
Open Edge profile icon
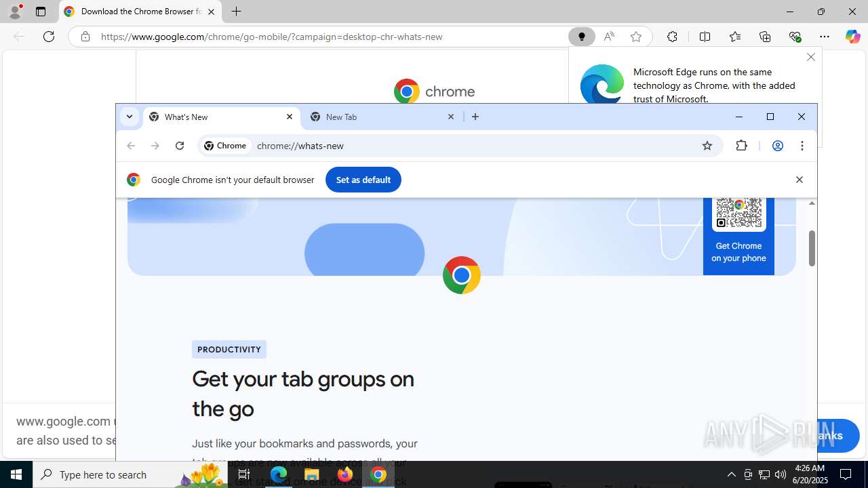(15, 12)
